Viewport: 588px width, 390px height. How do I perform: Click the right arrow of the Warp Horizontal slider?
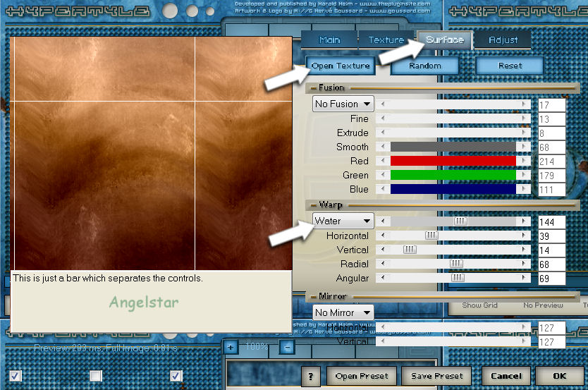tap(524, 236)
